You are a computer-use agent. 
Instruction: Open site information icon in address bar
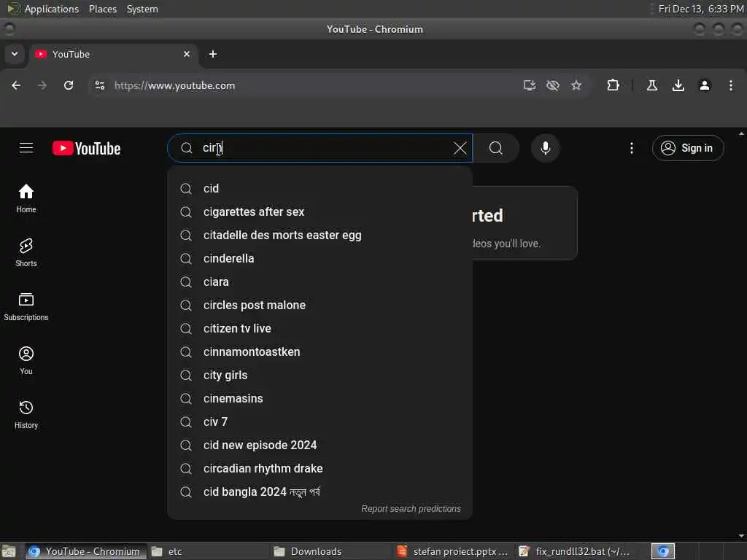point(99,85)
